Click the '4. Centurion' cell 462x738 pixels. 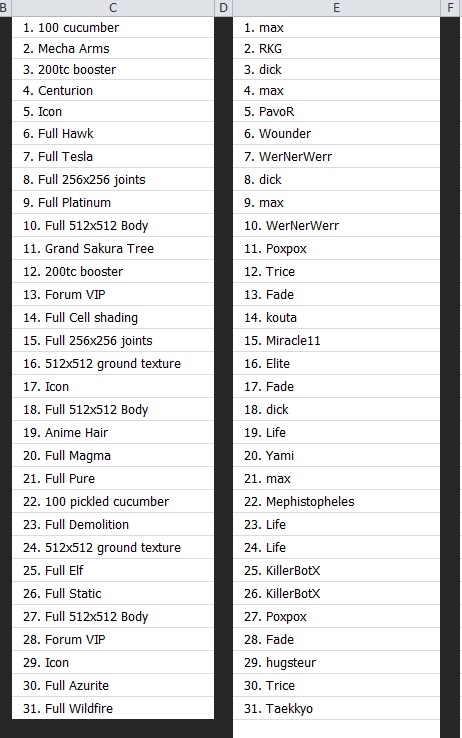pyautogui.click(x=113, y=90)
